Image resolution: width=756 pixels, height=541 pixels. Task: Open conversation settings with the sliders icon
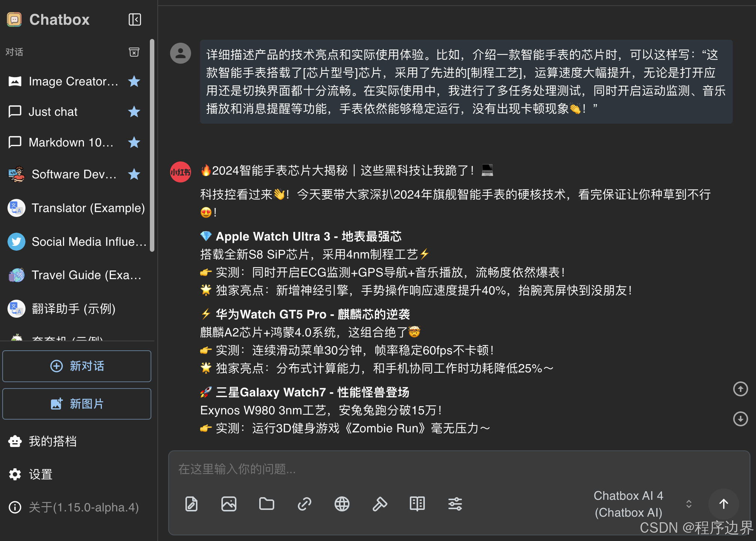pyautogui.click(x=455, y=504)
